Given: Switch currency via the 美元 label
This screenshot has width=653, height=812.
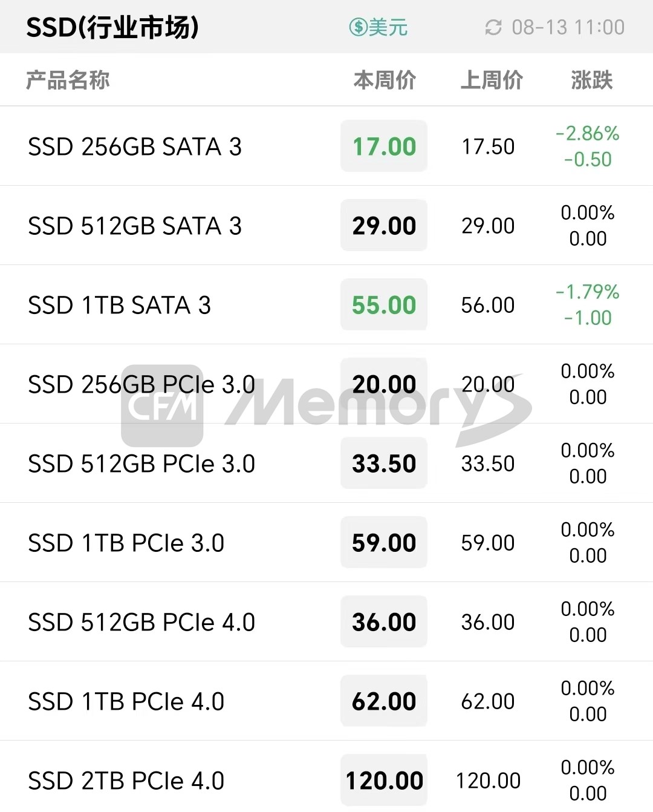Looking at the screenshot, I should [388, 27].
